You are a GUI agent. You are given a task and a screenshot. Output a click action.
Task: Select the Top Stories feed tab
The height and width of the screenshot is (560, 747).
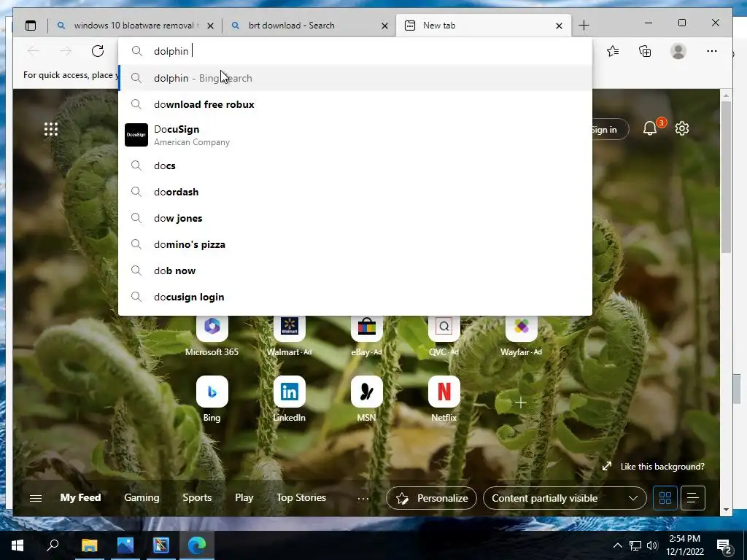(301, 497)
